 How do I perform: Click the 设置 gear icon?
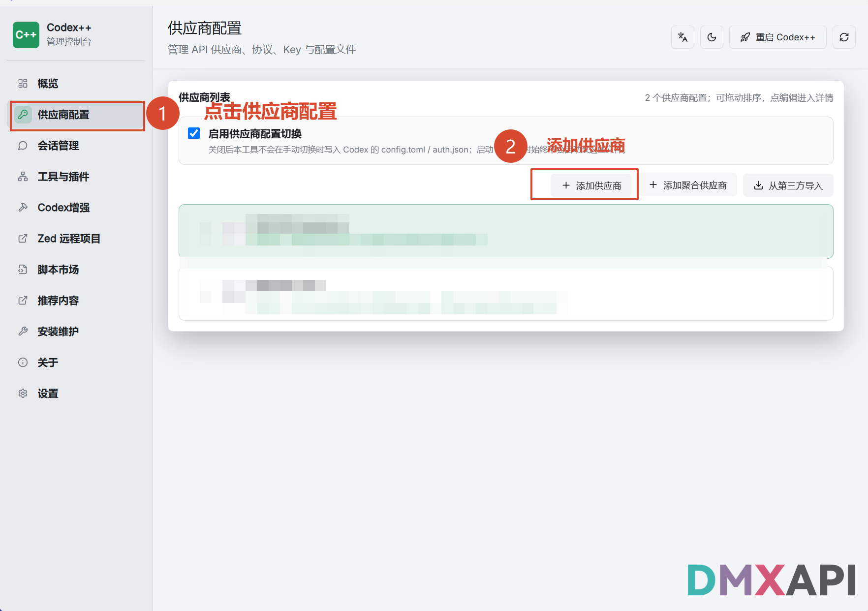[23, 394]
